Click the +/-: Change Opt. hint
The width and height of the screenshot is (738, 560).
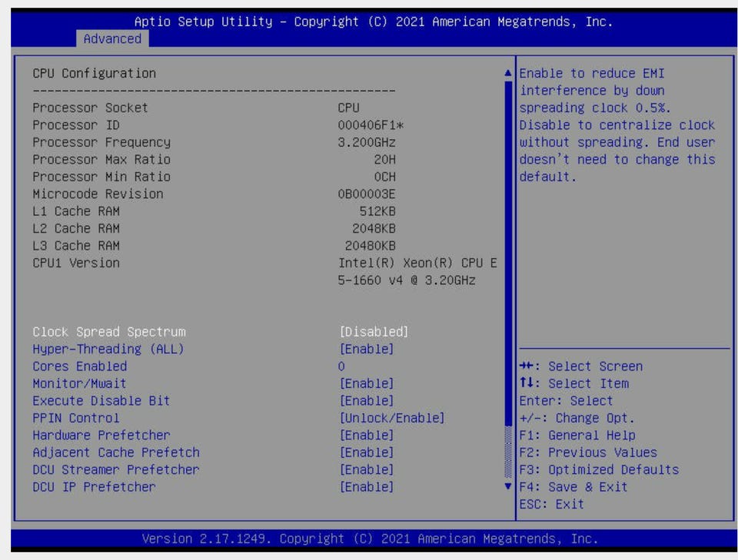[577, 418]
